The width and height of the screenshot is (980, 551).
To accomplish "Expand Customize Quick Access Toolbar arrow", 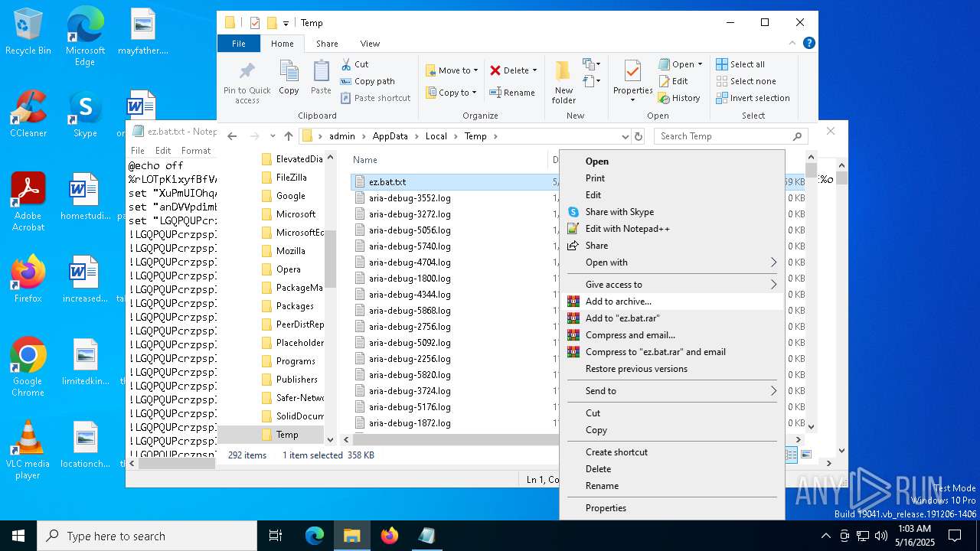I will (286, 23).
